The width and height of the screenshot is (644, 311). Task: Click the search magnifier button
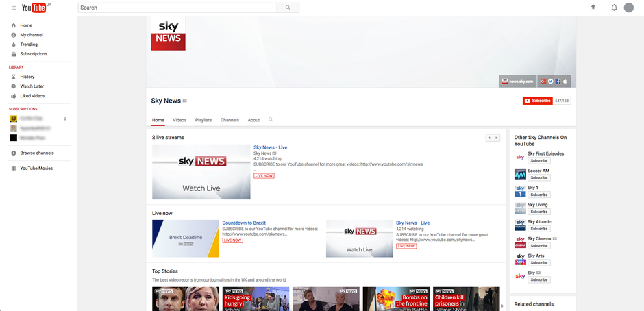point(288,8)
